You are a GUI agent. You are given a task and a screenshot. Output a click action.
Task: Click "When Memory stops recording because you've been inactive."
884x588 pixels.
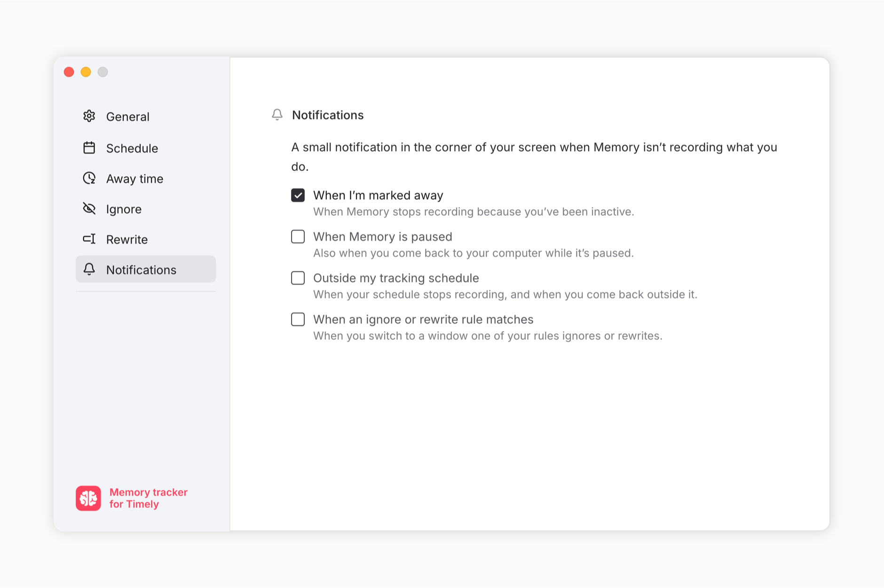(474, 212)
